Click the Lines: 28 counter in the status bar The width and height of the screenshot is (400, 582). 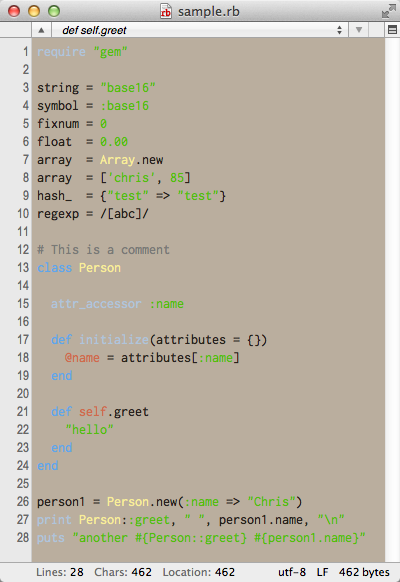pyautogui.click(x=60, y=572)
